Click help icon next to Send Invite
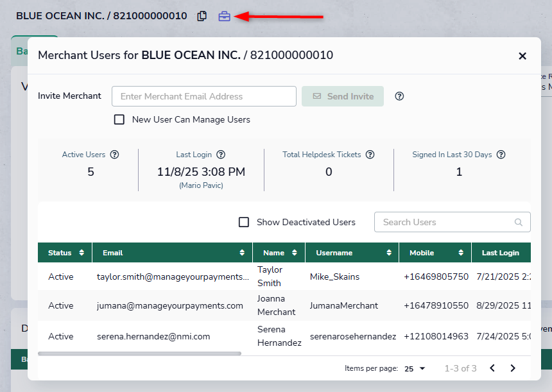This screenshot has width=552, height=392. point(399,96)
